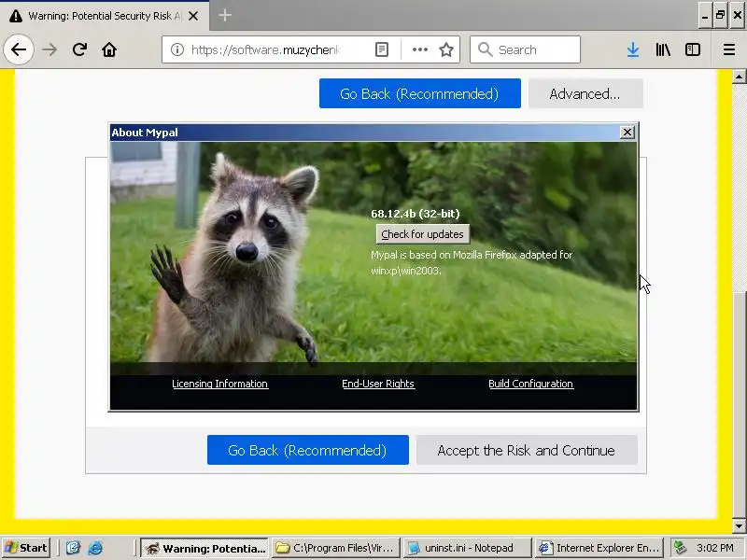Close the Warning: Potential Security Risk tab
This screenshot has height=560, width=747.
click(x=193, y=16)
